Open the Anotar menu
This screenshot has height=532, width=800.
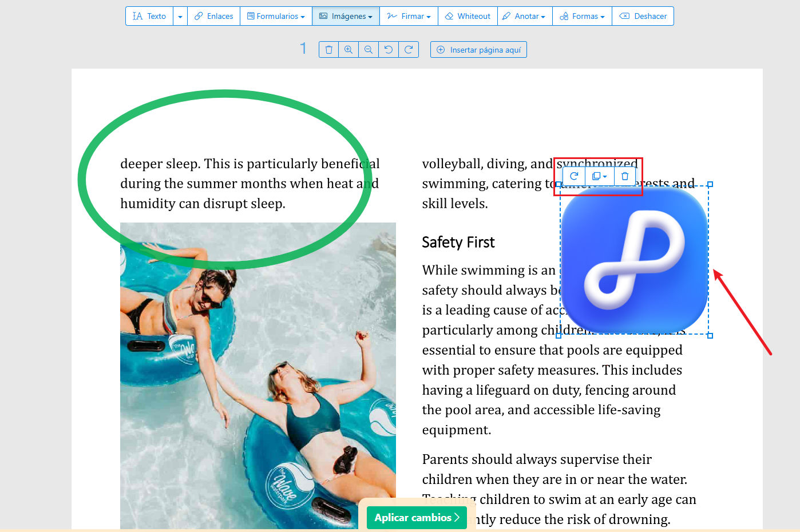(525, 17)
